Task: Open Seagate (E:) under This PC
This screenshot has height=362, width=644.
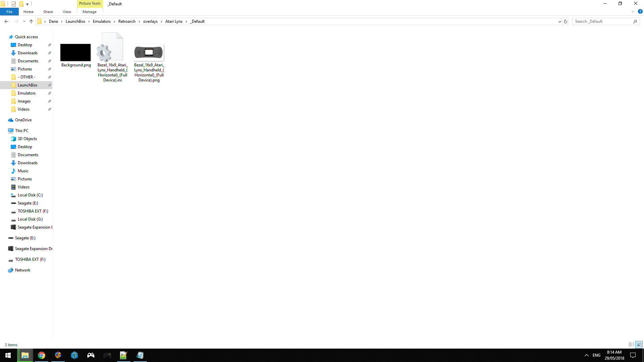Action: [x=28, y=203]
